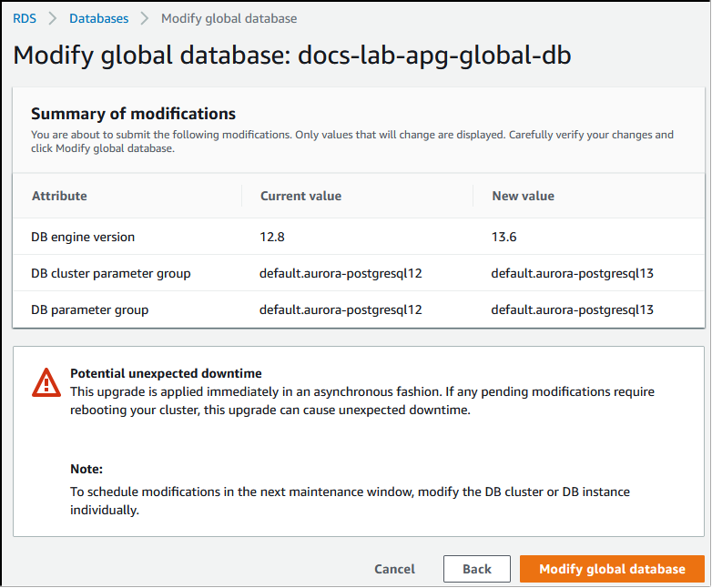
Task: Click the Attribute column header
Action: 59,196
